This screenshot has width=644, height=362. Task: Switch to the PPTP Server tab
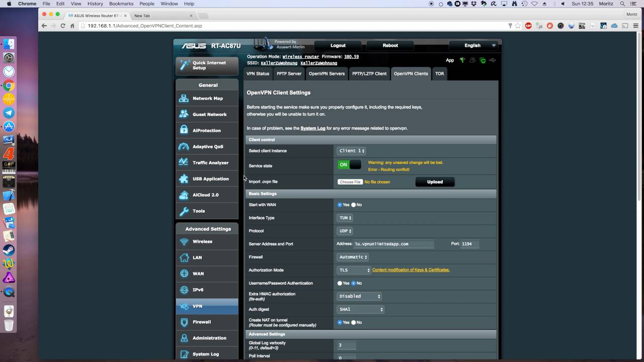(x=289, y=73)
